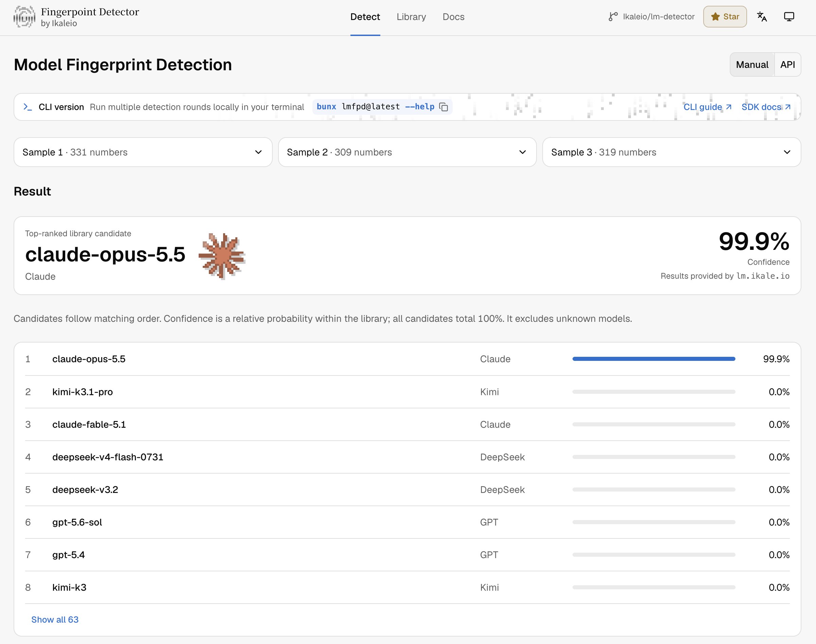Open the language translation icon

tap(762, 17)
